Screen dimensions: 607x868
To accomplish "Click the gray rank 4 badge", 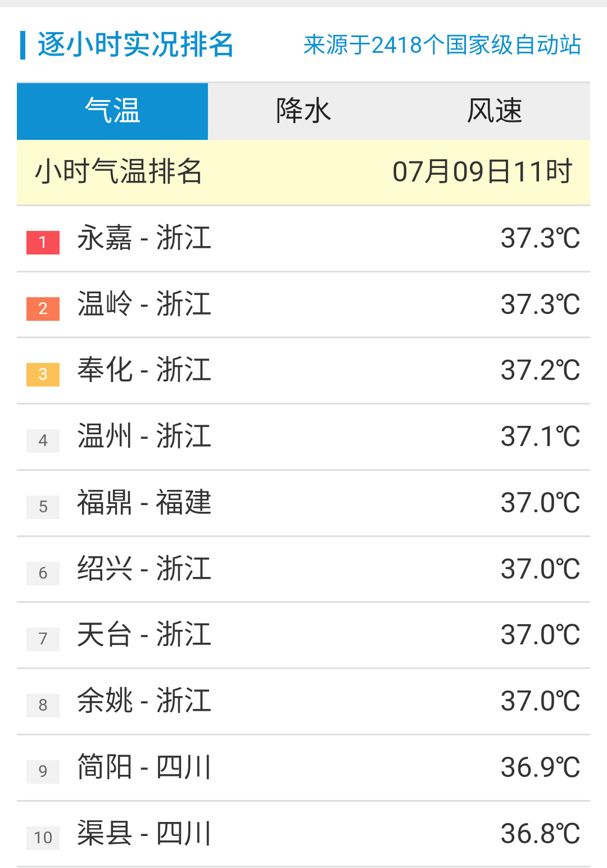I will coord(43,441).
